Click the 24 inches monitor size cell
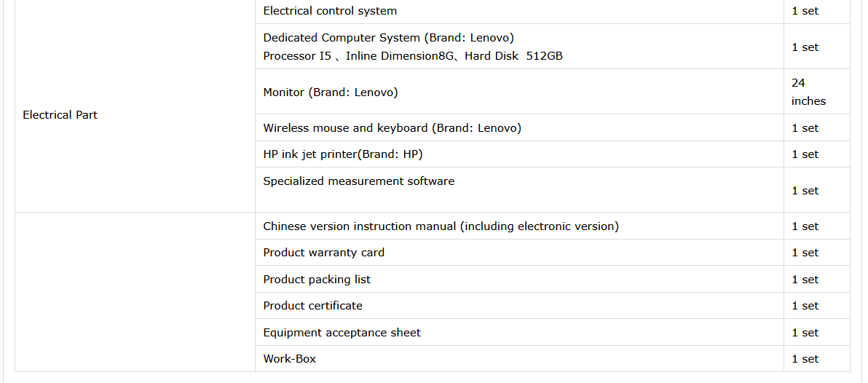868x383 pixels. (808, 92)
